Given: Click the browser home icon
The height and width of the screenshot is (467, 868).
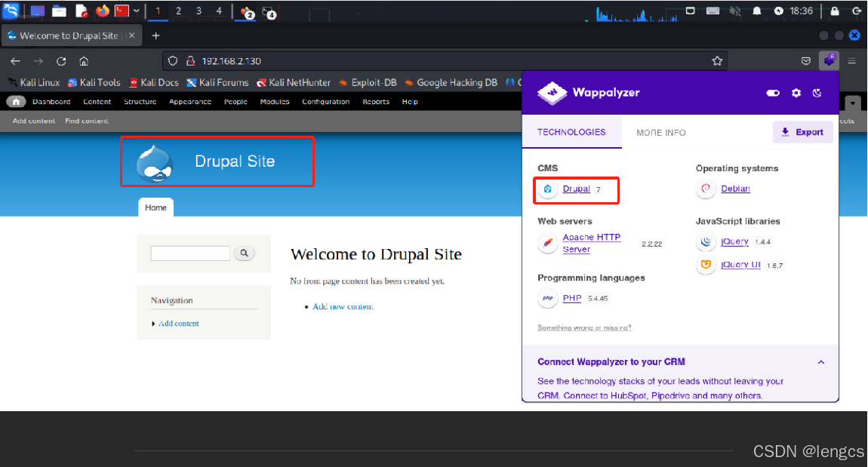Looking at the screenshot, I should tap(84, 61).
